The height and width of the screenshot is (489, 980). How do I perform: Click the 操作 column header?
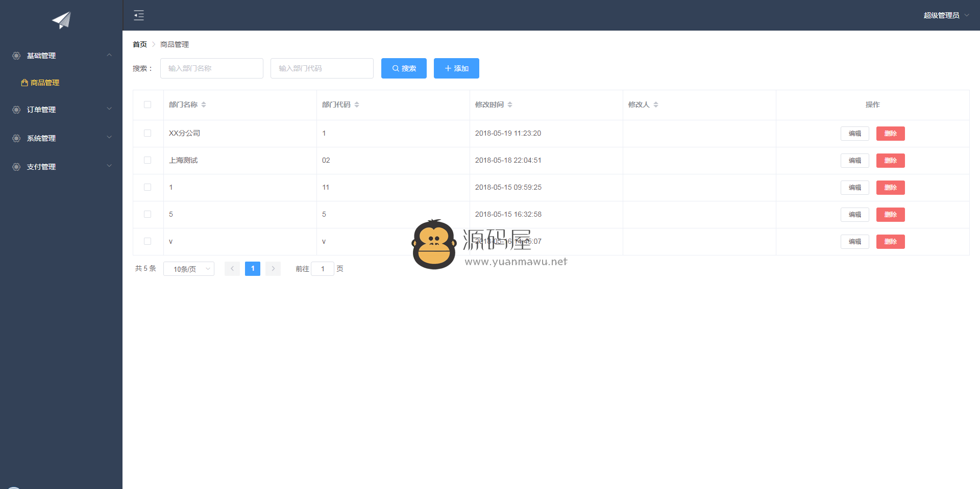pyautogui.click(x=872, y=105)
